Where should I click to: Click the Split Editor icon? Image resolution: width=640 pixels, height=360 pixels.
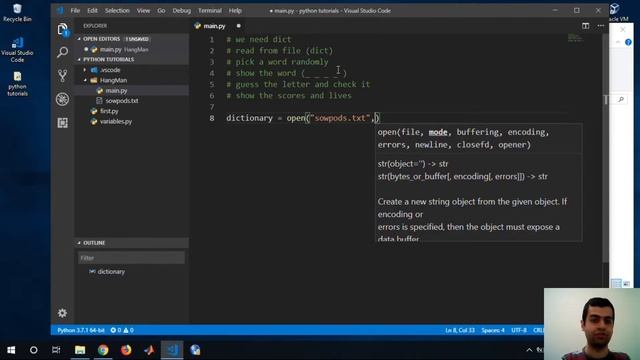[585, 26]
